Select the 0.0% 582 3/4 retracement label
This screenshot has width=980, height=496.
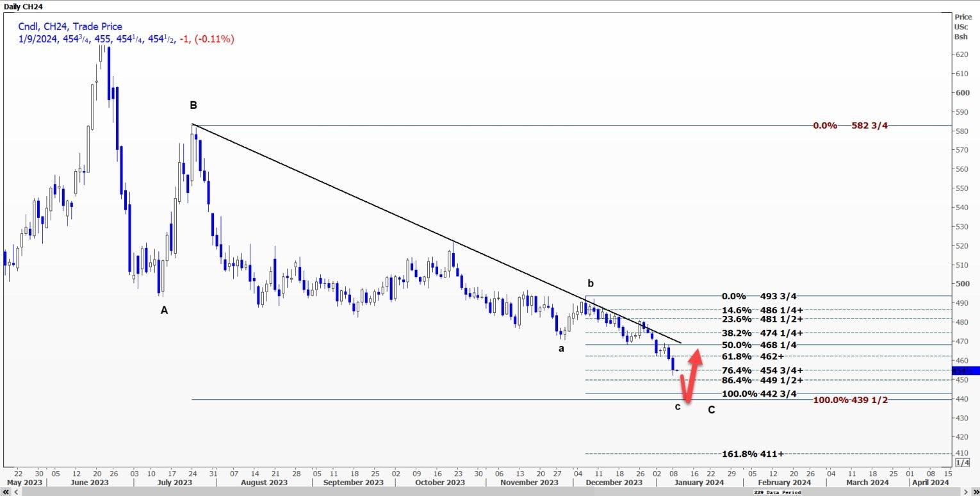[850, 126]
